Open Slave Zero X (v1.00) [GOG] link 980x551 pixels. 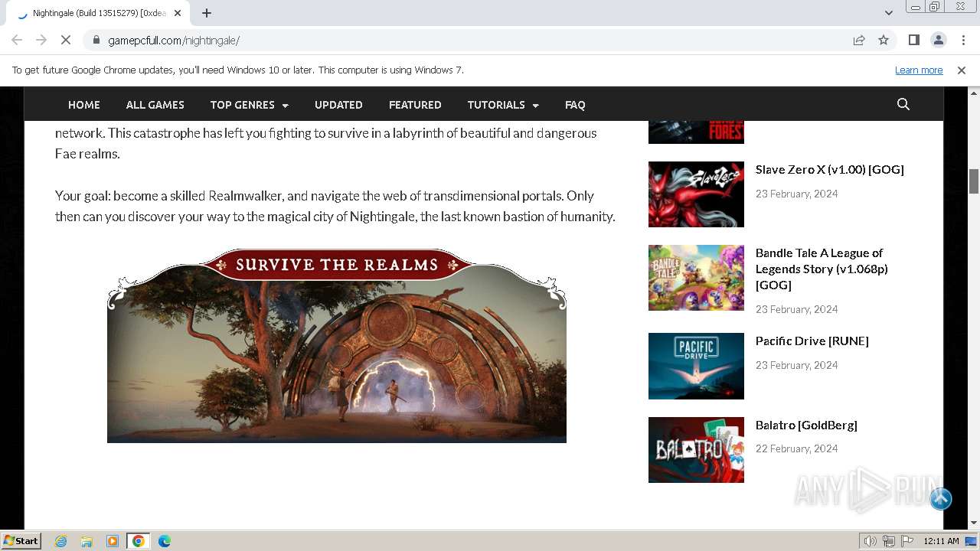point(830,170)
